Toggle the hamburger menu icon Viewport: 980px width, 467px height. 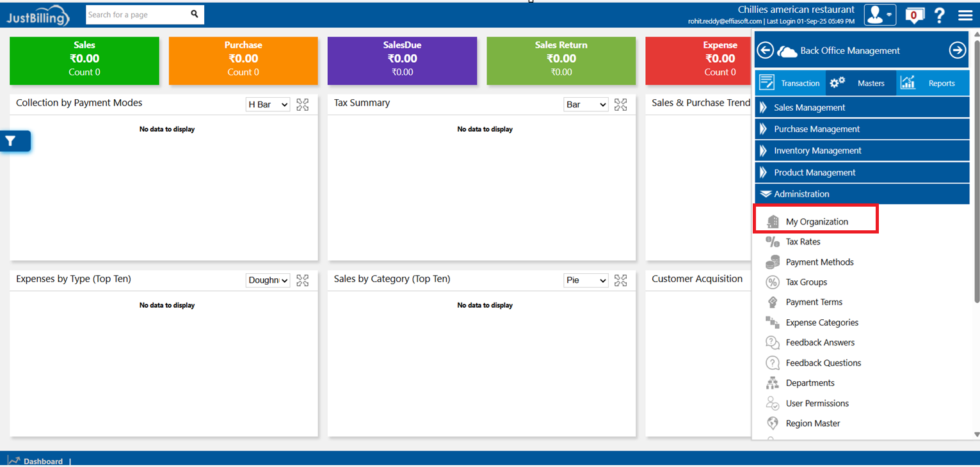point(965,15)
